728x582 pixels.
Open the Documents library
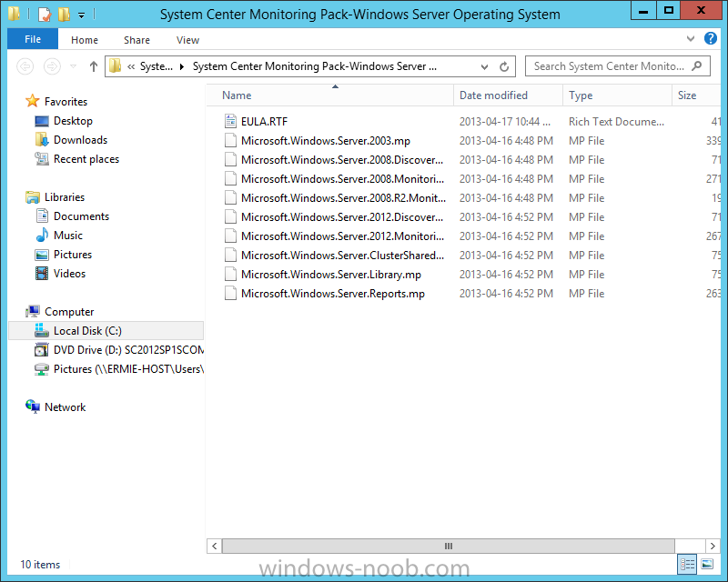point(73,216)
